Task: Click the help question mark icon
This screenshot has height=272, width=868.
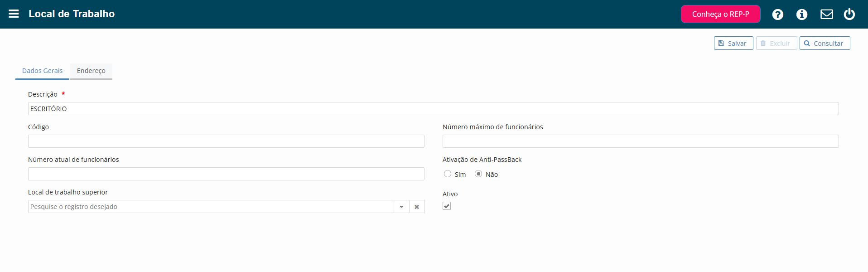Action: click(778, 15)
